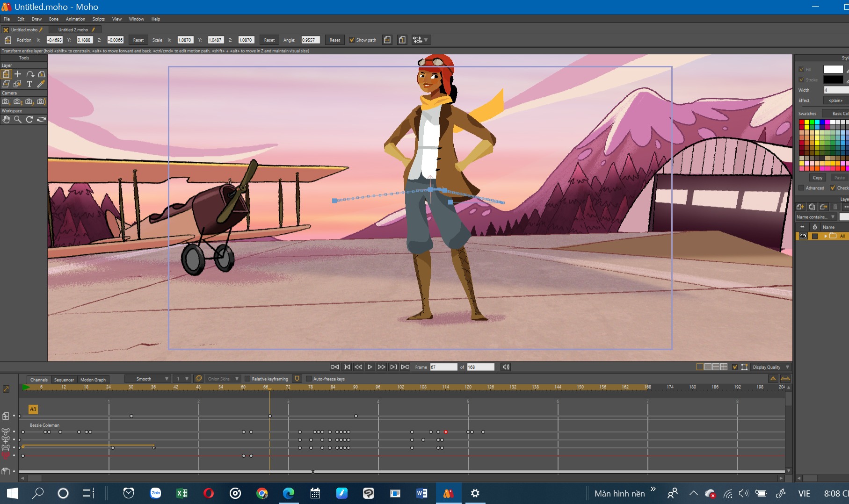Screen dimensions: 849x504
Task: Click the Copy button in Style panel
Action: (817, 178)
